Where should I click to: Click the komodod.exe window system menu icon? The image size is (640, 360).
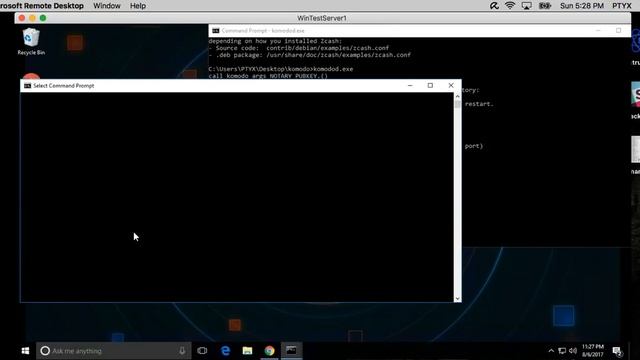pos(216,31)
